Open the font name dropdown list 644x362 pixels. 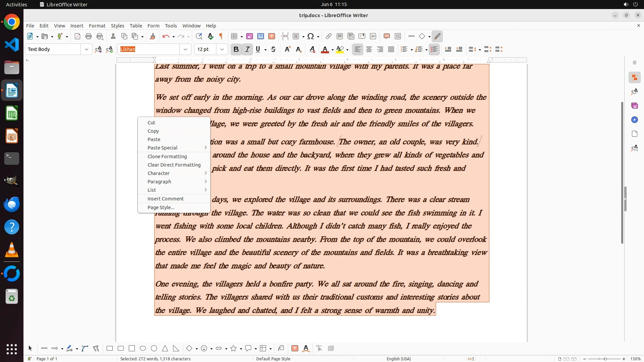185,49
